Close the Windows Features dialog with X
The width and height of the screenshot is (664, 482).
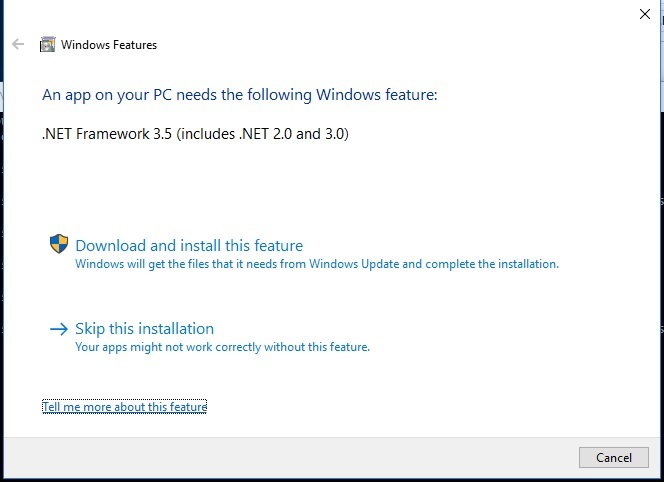point(645,14)
